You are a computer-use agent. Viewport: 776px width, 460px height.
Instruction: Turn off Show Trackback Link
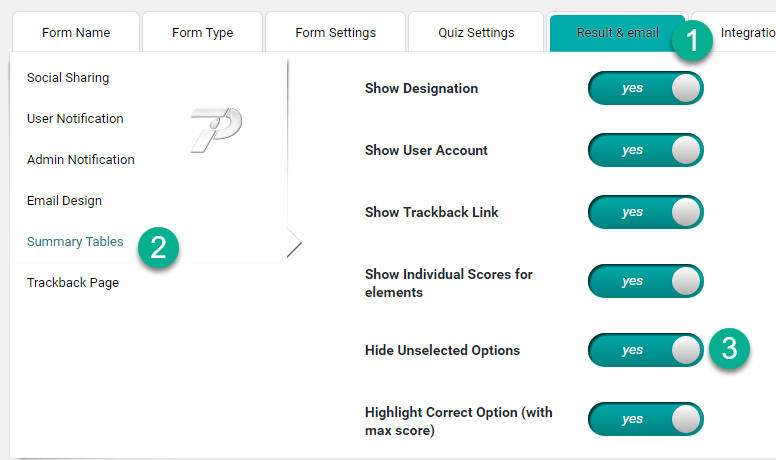(646, 212)
